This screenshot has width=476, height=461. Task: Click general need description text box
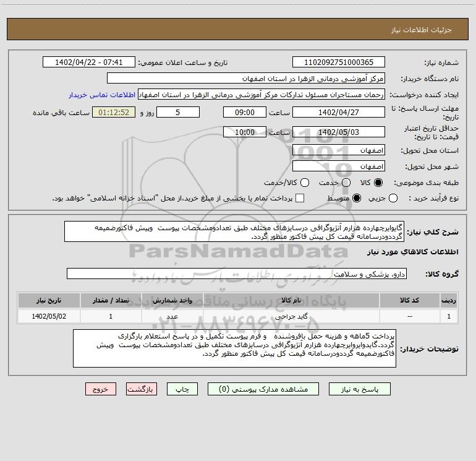pos(234,231)
